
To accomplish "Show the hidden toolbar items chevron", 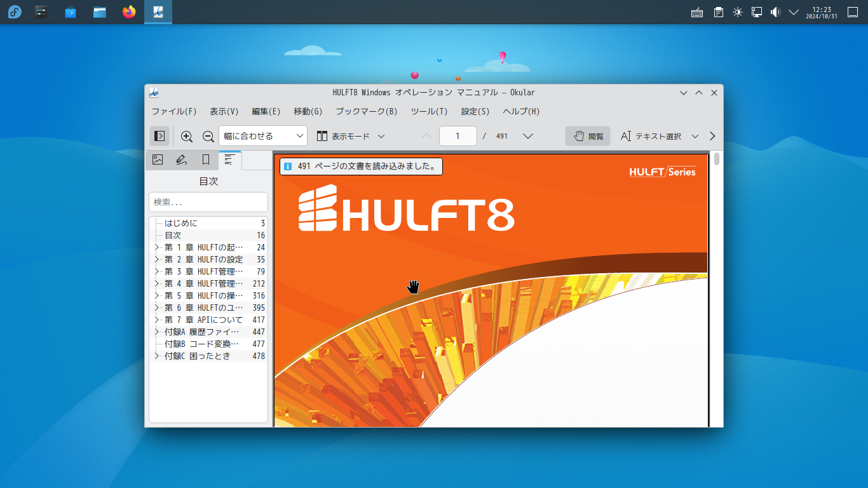I will (712, 136).
